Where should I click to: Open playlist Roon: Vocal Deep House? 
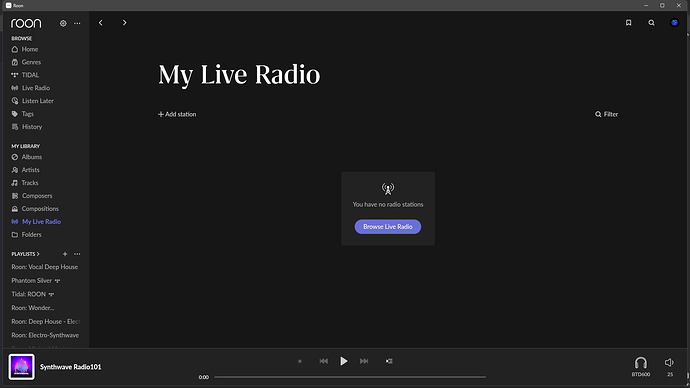click(x=44, y=267)
